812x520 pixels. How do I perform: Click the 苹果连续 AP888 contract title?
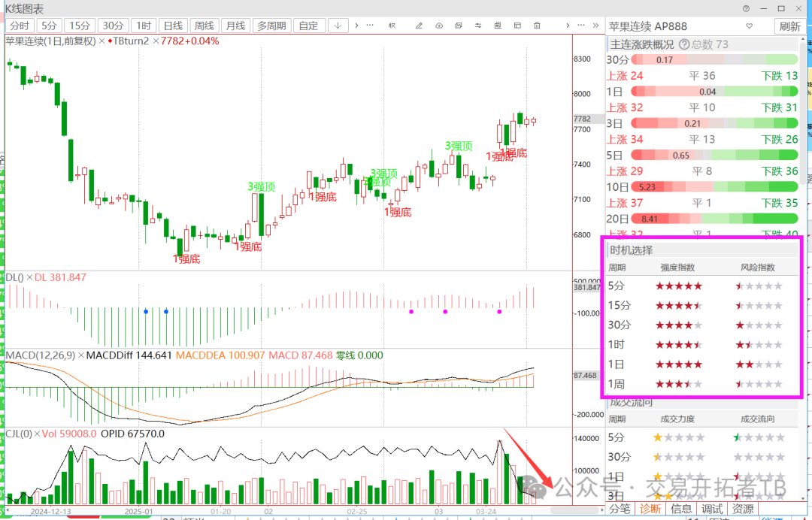[x=648, y=26]
